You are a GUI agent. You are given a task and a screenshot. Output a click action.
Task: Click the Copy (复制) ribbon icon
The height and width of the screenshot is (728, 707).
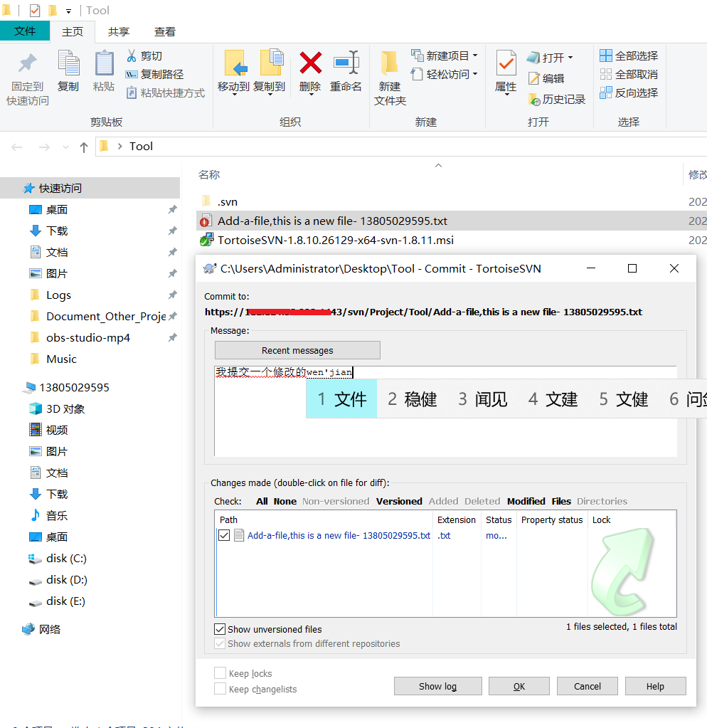pos(69,63)
